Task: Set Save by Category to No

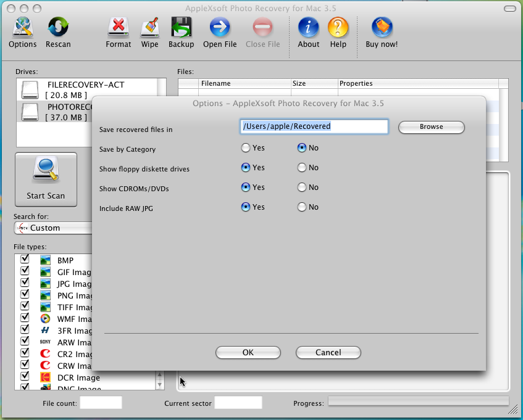Action: coord(302,148)
